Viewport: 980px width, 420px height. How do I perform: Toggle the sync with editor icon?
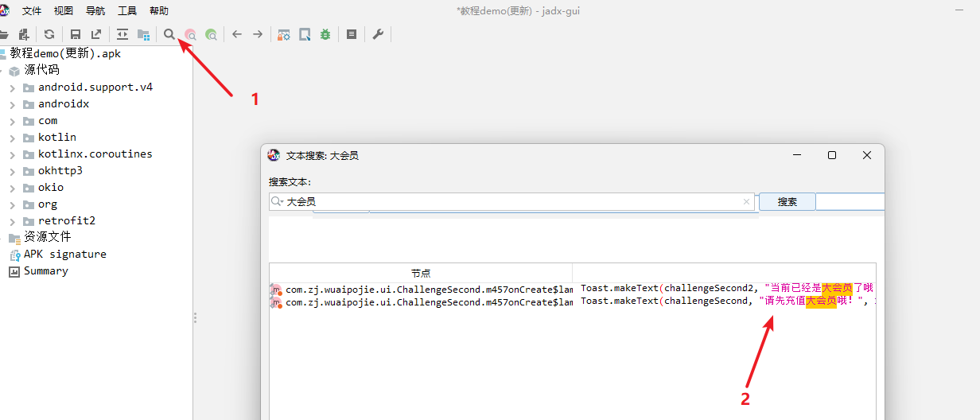click(122, 34)
